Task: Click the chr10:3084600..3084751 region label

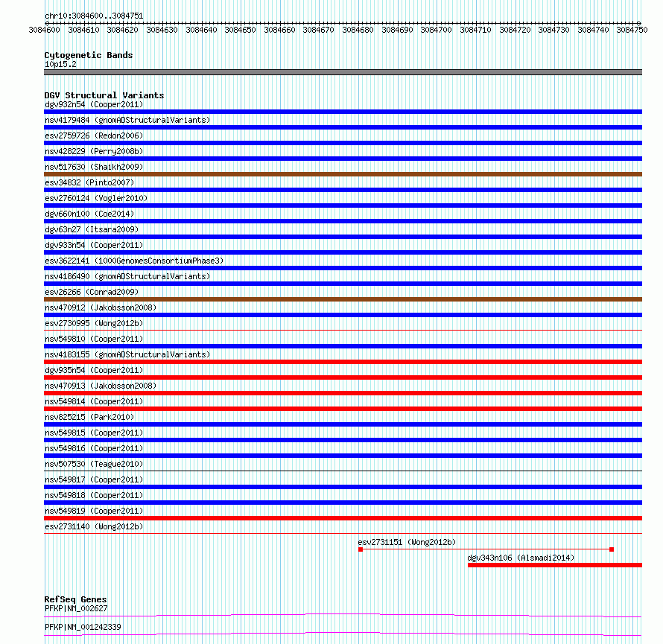Action: (x=94, y=16)
